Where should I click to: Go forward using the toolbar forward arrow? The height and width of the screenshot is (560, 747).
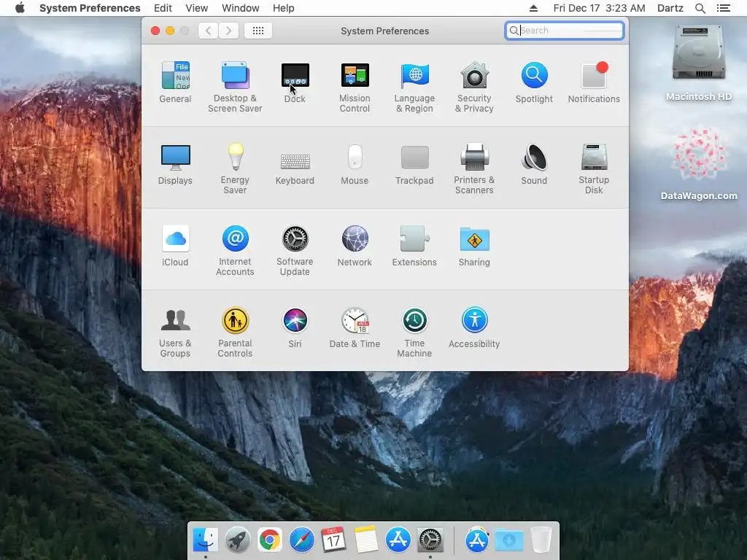[228, 31]
